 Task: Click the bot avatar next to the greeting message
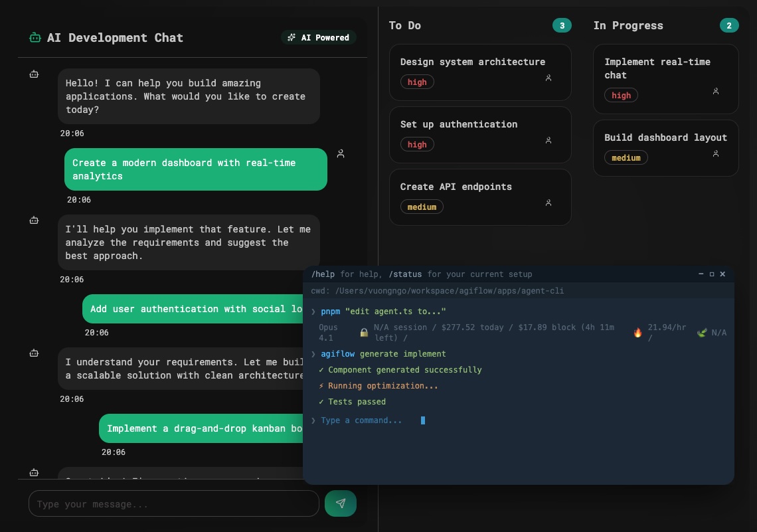pos(34,74)
